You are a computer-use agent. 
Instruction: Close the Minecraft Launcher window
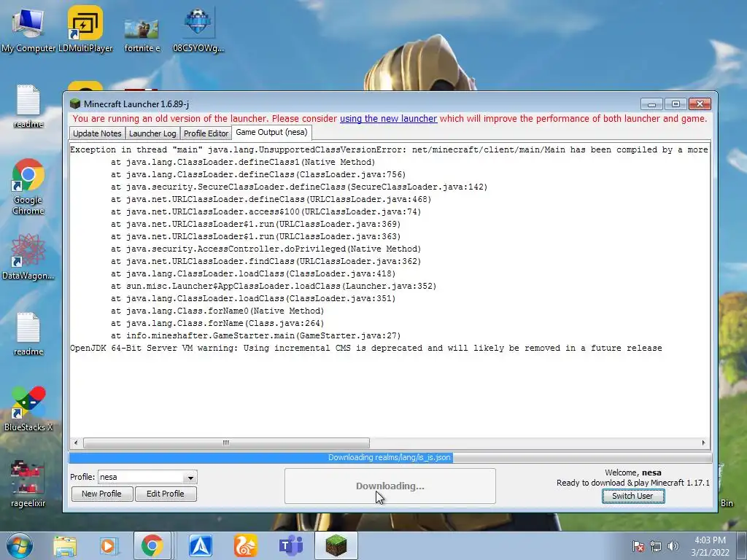[x=700, y=104]
